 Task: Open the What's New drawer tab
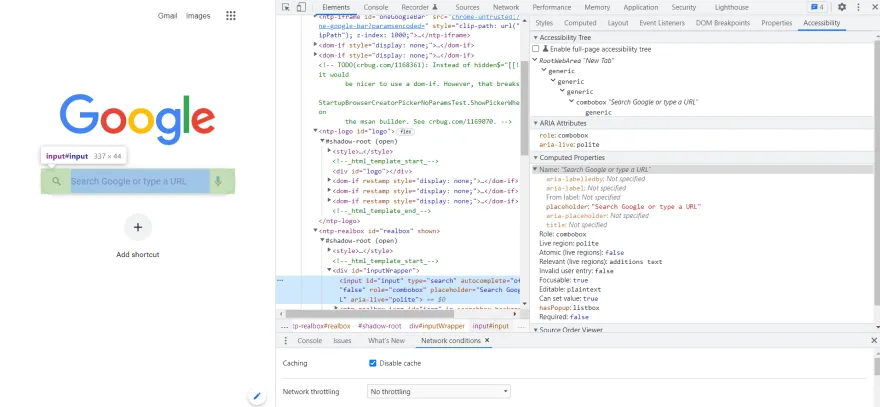tap(386, 341)
